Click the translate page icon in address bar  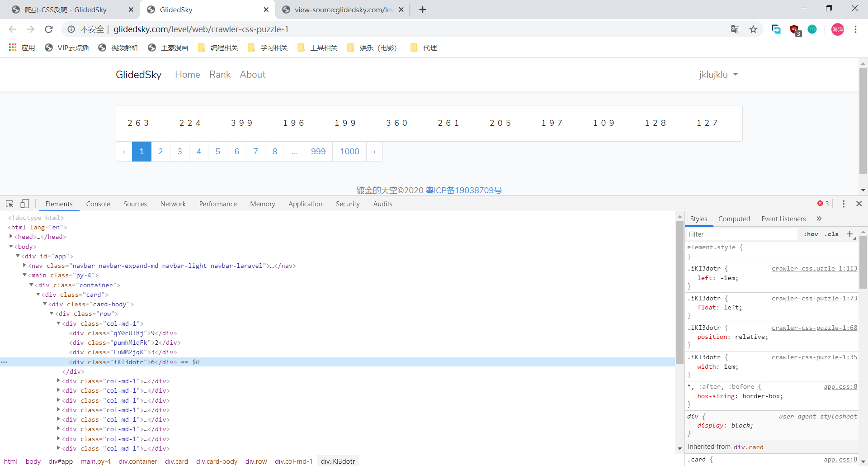pyautogui.click(x=735, y=29)
